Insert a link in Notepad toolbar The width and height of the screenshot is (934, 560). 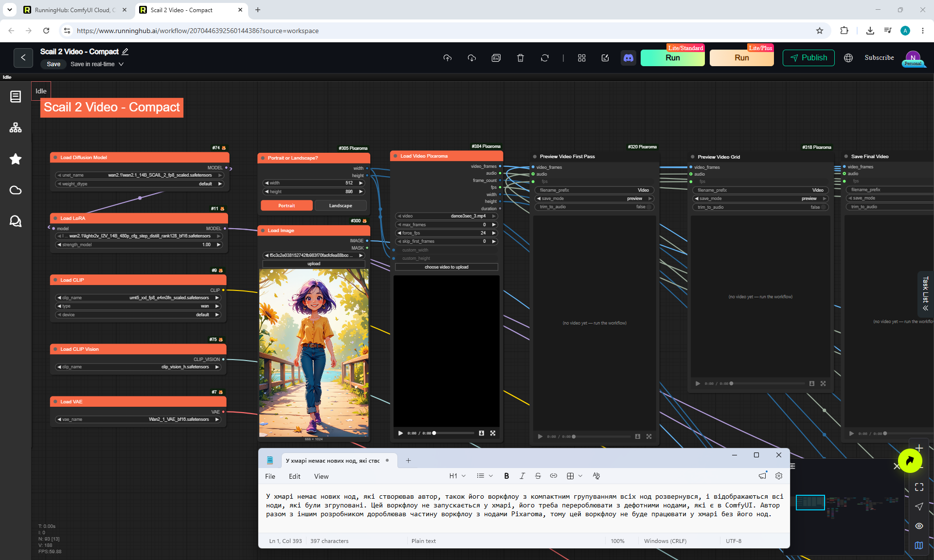click(554, 476)
